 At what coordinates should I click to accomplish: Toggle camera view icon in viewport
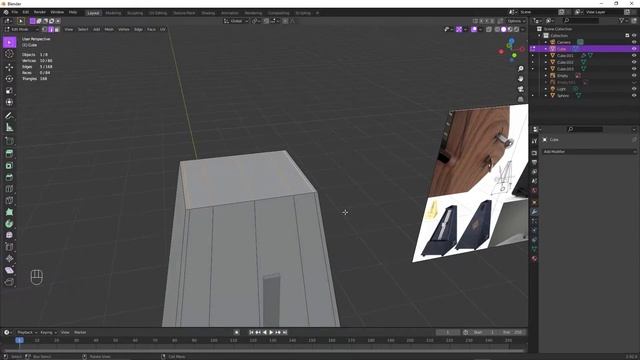click(x=520, y=89)
